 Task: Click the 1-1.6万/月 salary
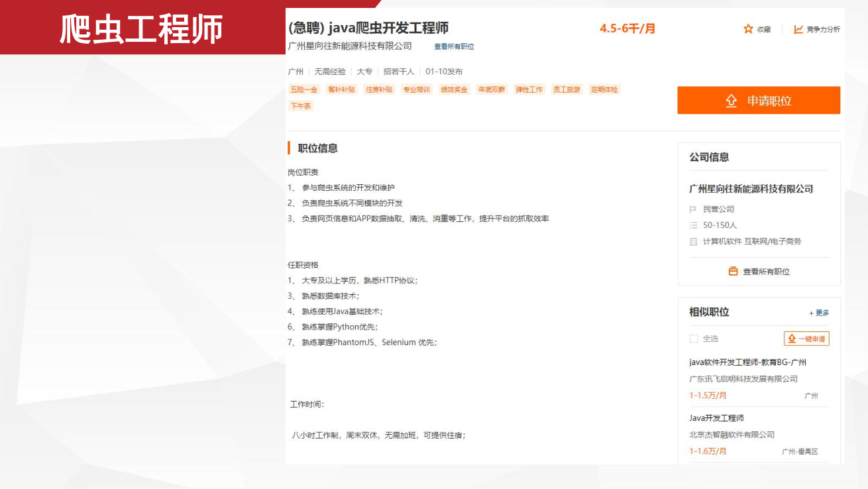point(708,451)
